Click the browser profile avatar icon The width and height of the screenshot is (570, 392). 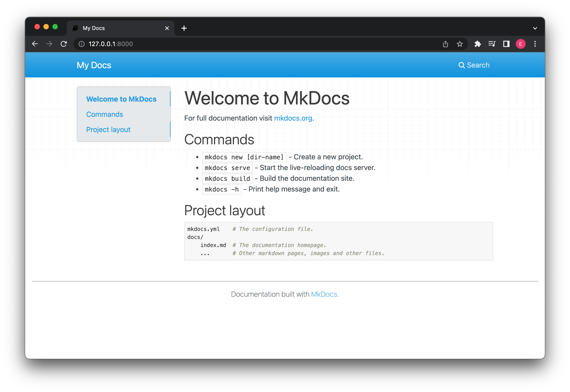point(521,44)
